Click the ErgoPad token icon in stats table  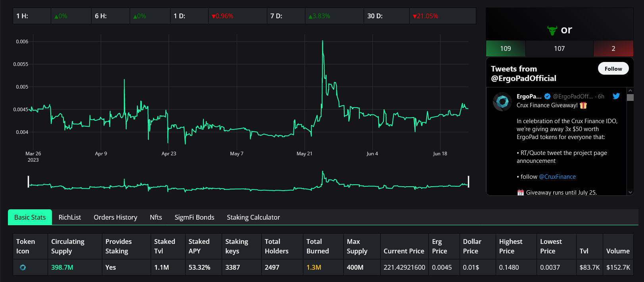point(23,267)
